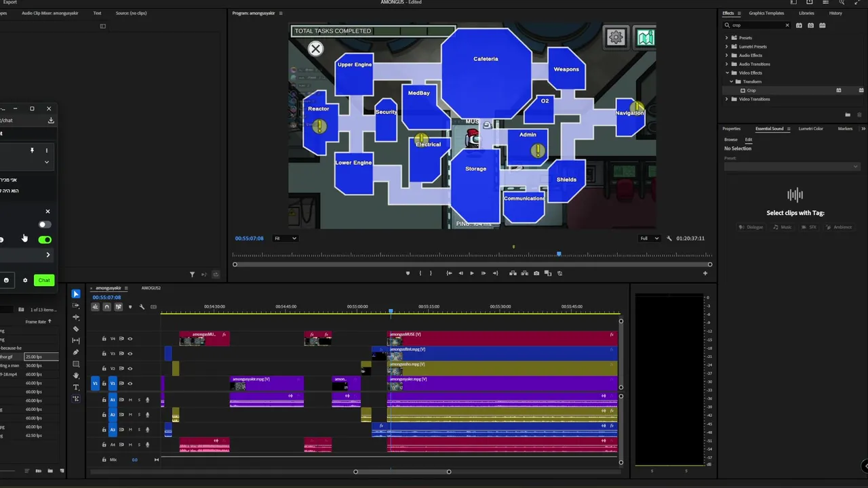Step forward one frame in Program monitor
Screen dimensions: 868x488
coord(484,273)
